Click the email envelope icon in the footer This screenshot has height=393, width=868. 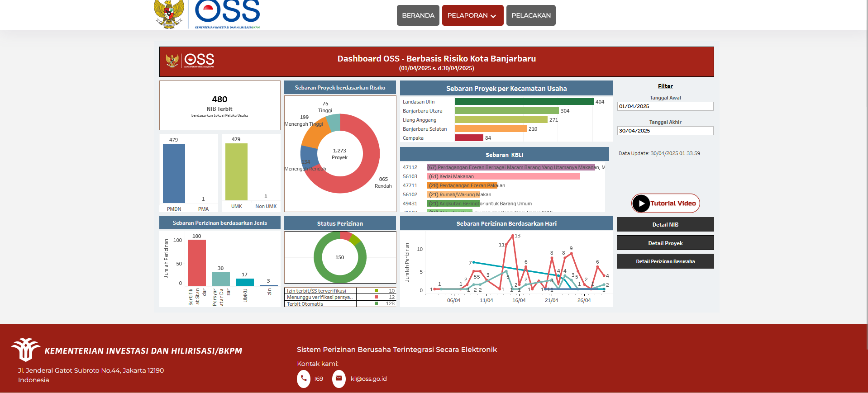pos(339,379)
